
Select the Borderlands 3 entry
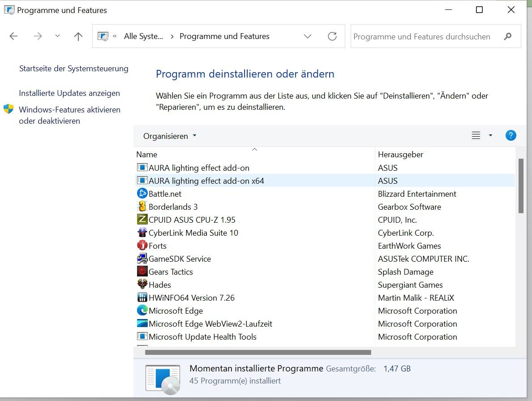point(173,207)
